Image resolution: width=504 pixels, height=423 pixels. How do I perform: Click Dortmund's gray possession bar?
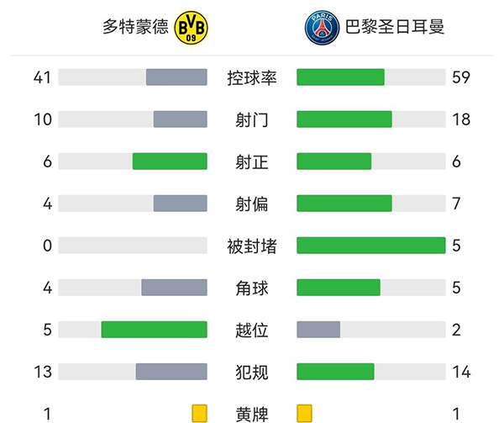click(x=176, y=77)
